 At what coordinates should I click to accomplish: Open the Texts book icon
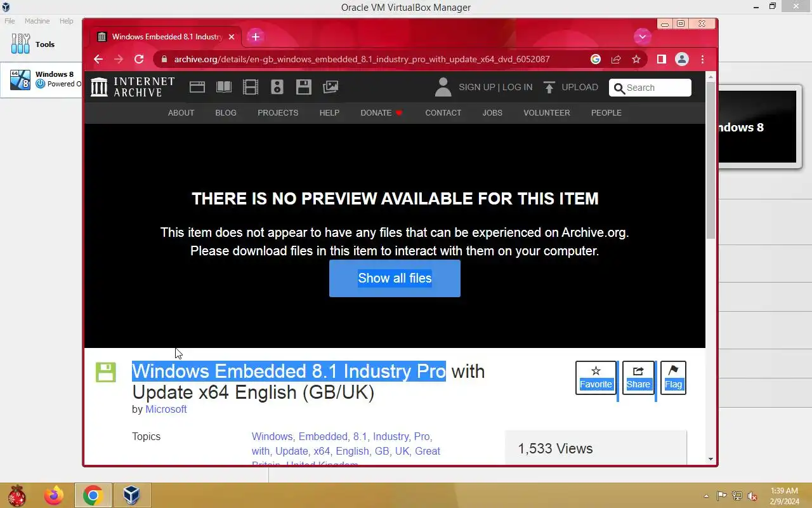(x=224, y=87)
